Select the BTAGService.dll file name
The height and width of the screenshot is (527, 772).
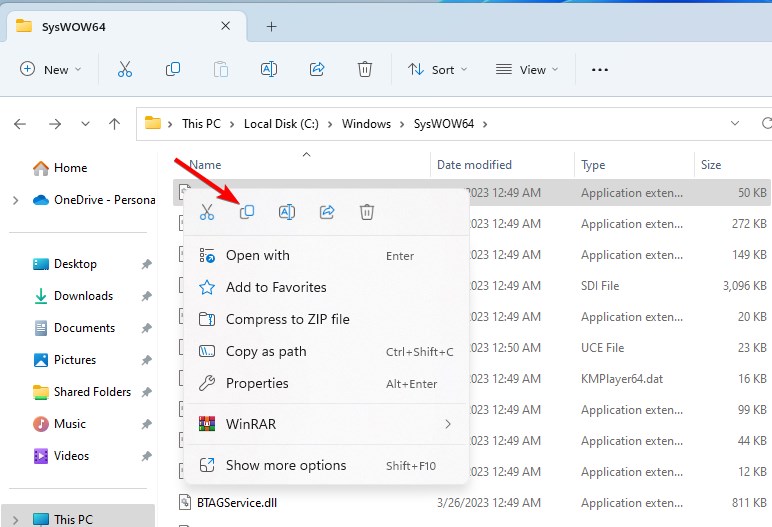[237, 503]
